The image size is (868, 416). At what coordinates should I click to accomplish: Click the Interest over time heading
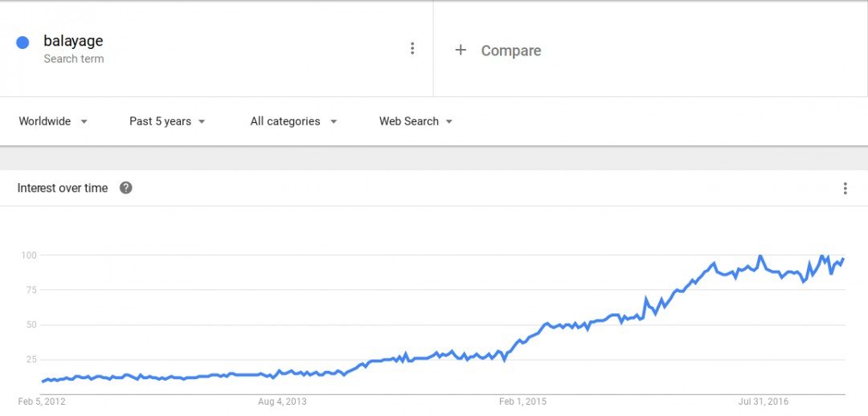click(x=63, y=188)
